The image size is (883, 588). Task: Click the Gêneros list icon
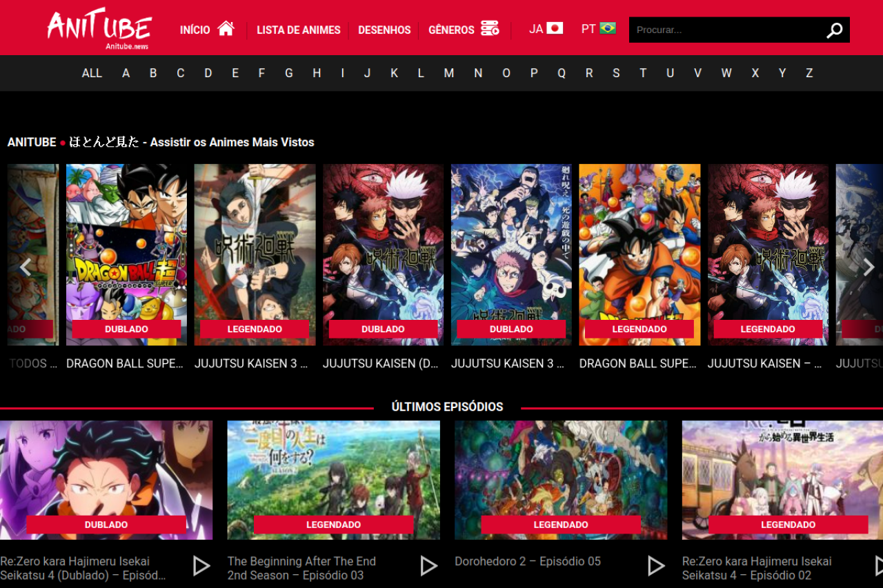(x=490, y=29)
